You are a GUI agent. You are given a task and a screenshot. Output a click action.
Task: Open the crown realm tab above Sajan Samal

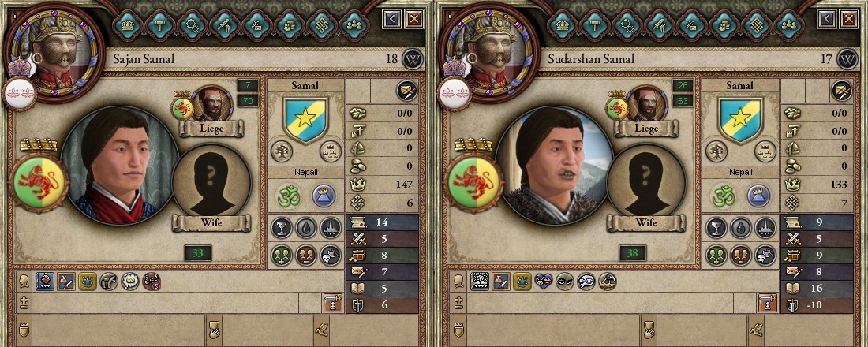[x=128, y=25]
